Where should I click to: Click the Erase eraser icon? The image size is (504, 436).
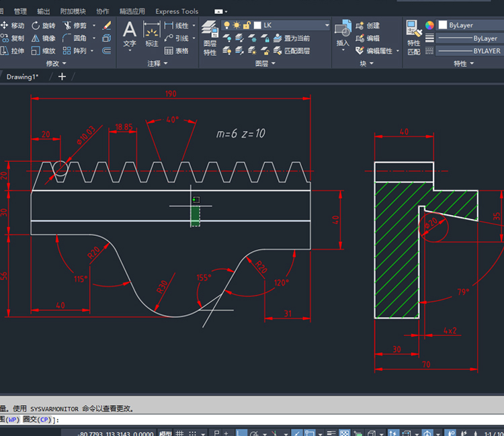click(107, 26)
